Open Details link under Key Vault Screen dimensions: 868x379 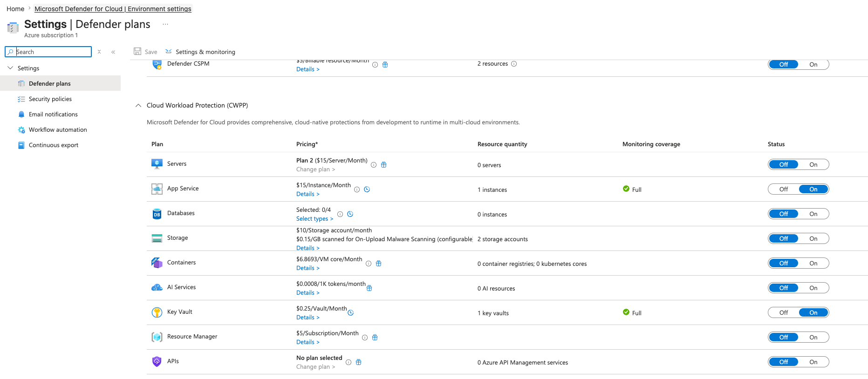tap(308, 318)
